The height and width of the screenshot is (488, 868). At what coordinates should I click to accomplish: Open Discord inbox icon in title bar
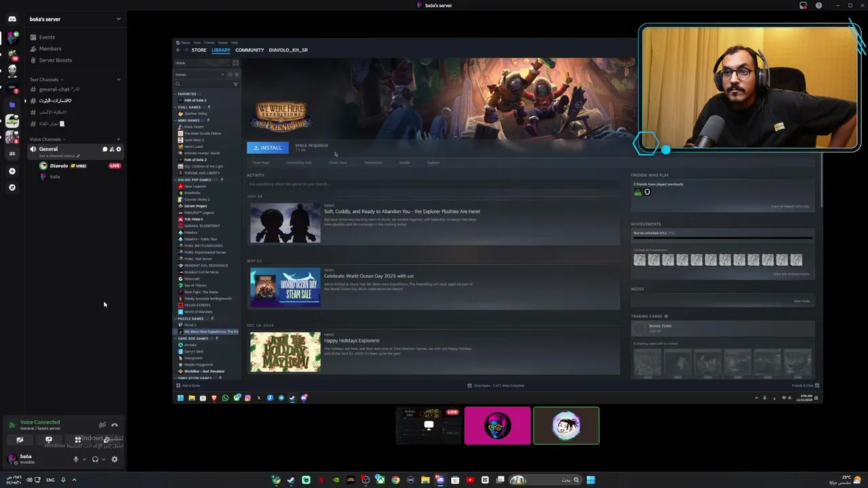click(x=804, y=5)
